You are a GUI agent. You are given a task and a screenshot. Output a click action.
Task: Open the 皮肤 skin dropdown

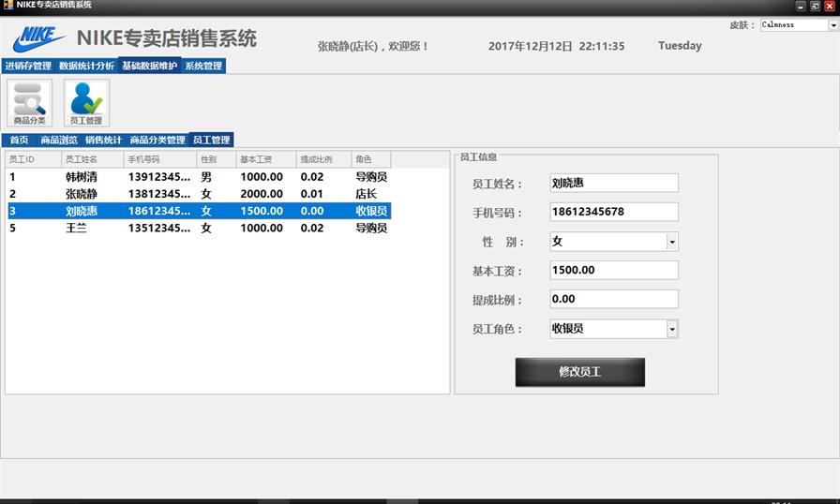[832, 25]
